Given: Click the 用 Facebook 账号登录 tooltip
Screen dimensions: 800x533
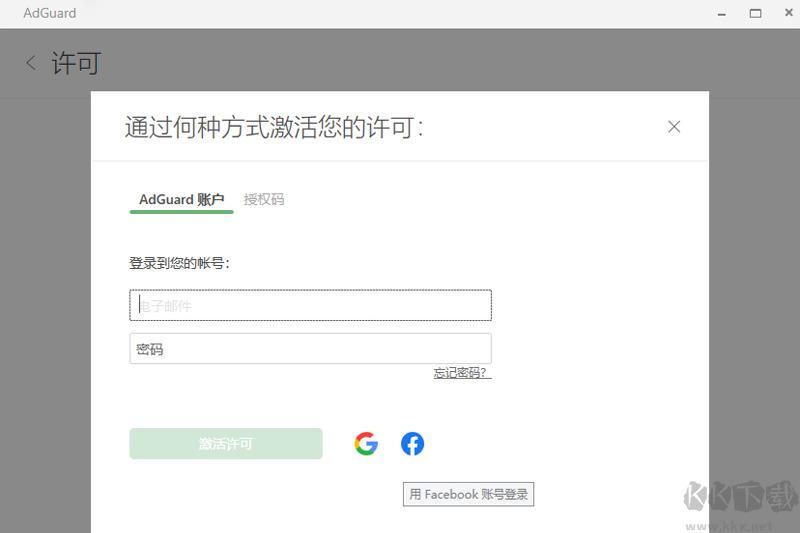Looking at the screenshot, I should [x=468, y=494].
